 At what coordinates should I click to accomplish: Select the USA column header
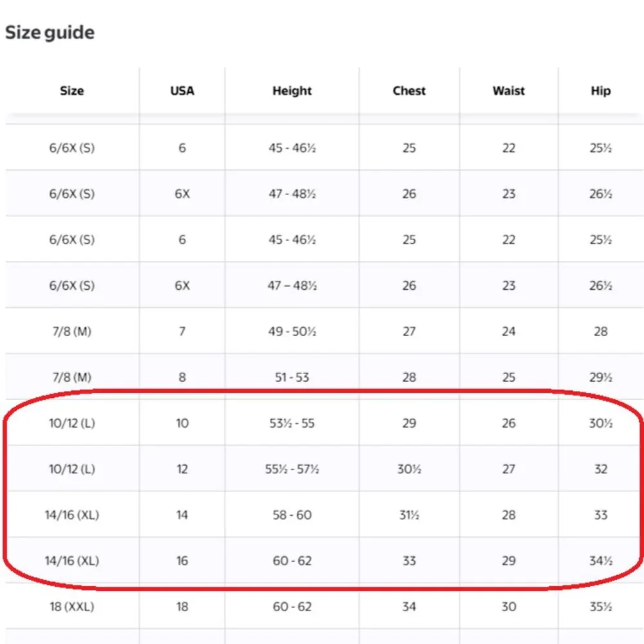(182, 91)
